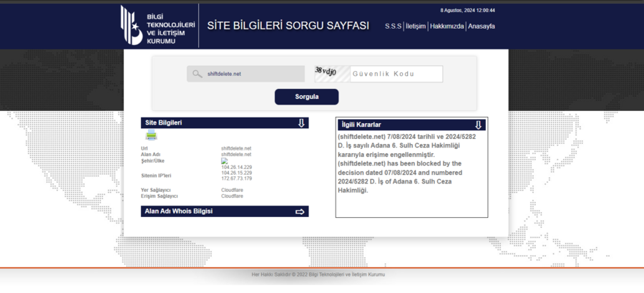Viewport: 644px width, 293px height.
Task: Click the magnifier icon in search box
Action: 197,74
